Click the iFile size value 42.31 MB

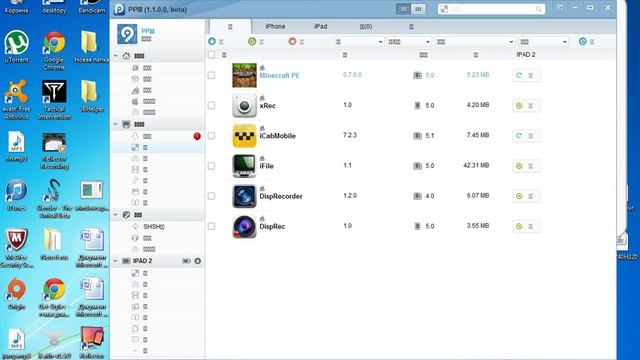click(x=476, y=165)
